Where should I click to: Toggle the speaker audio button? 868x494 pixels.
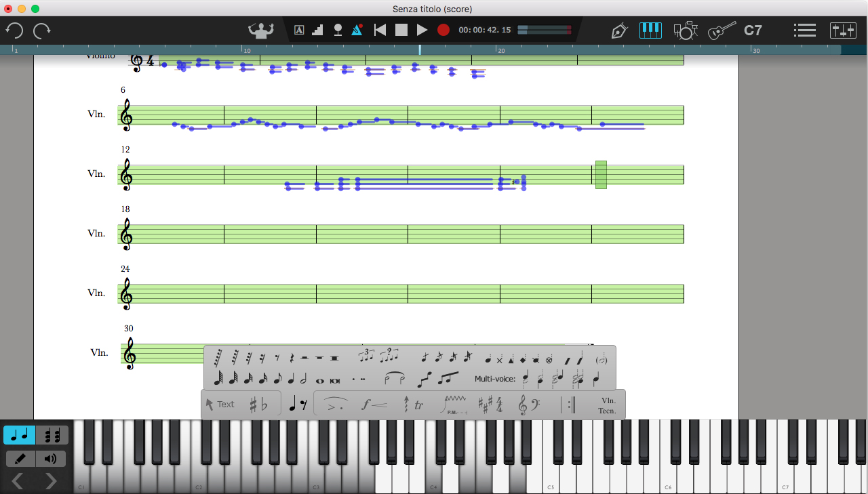(51, 459)
